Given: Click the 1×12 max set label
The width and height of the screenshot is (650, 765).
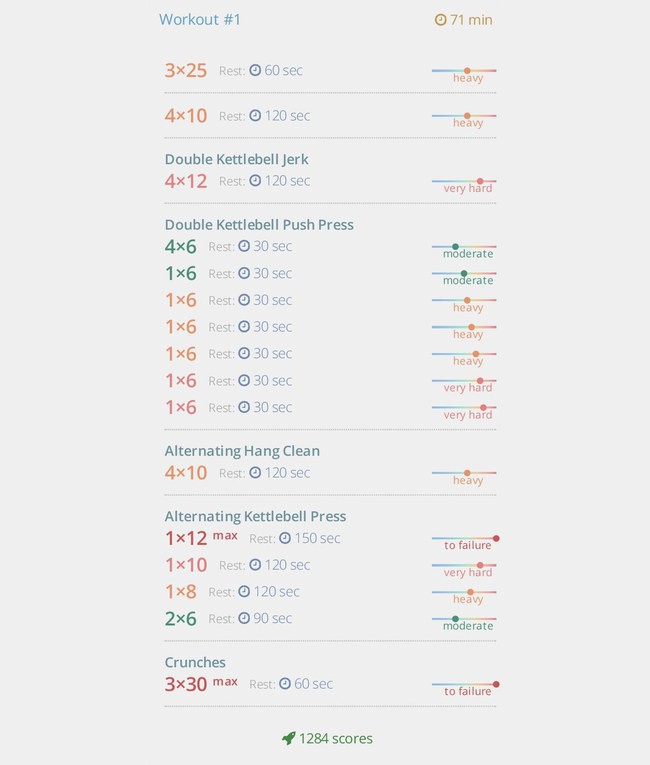Looking at the screenshot, I should tap(201, 538).
